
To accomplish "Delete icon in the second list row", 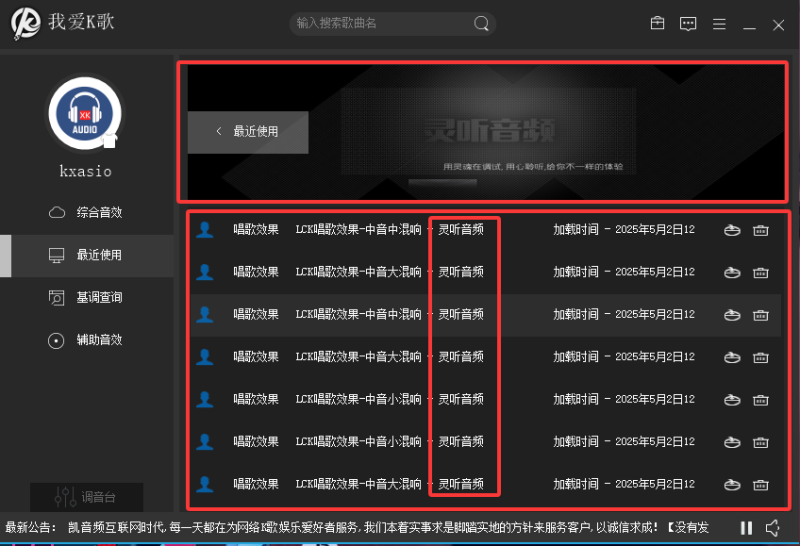I will point(761,272).
